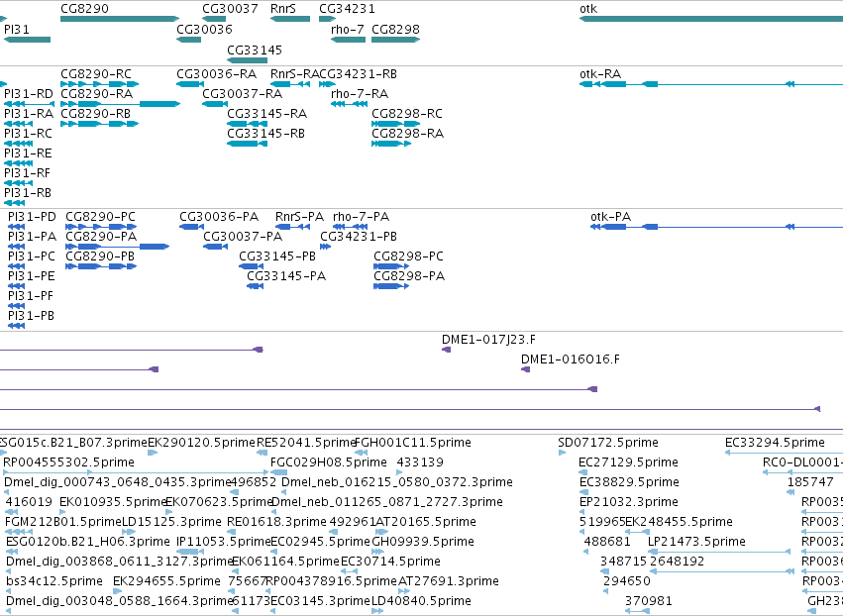Screen dimensions: 843x616
Task: Click transcript CG33145-RB
Action: [x=265, y=134]
